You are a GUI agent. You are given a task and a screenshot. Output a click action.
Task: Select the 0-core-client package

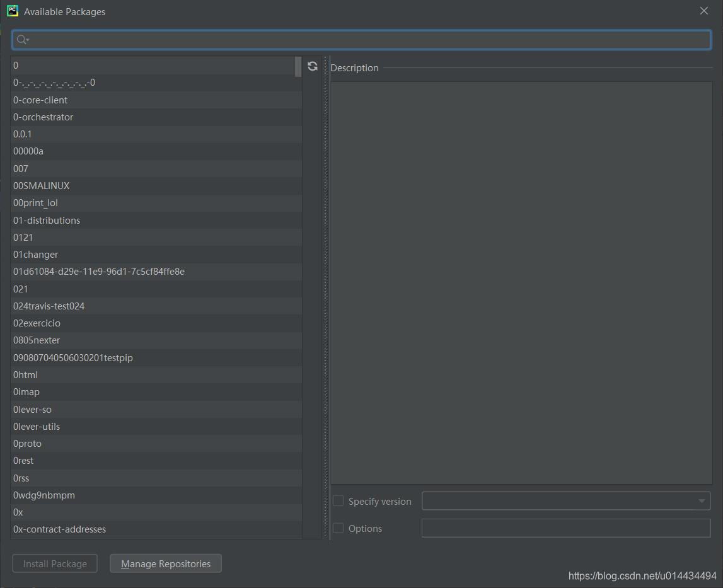156,100
